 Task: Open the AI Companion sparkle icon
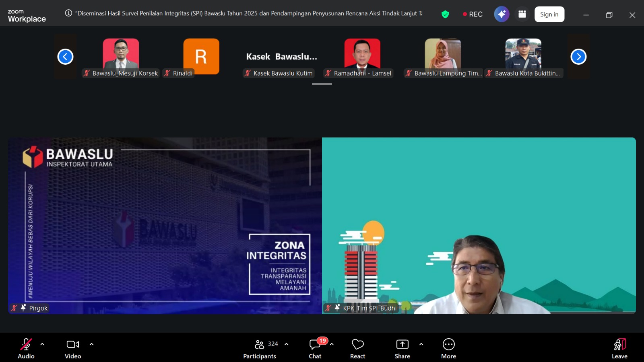[x=502, y=14]
